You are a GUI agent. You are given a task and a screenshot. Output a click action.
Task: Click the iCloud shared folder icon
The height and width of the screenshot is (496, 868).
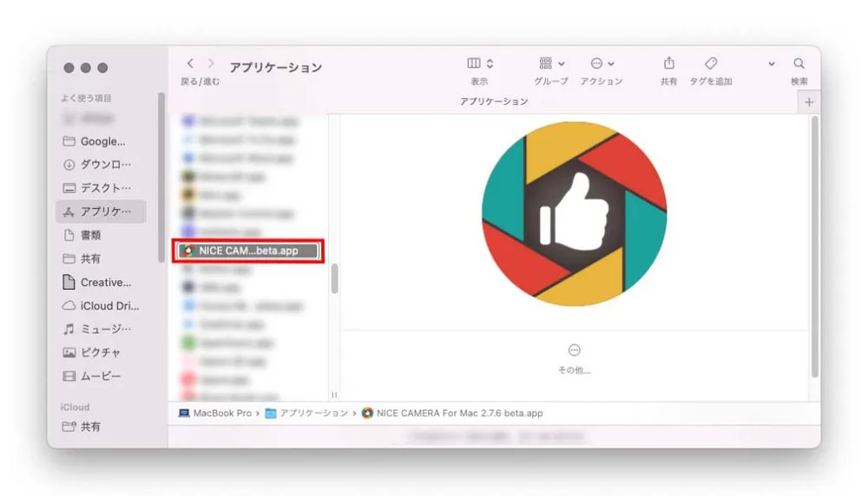coord(69,427)
